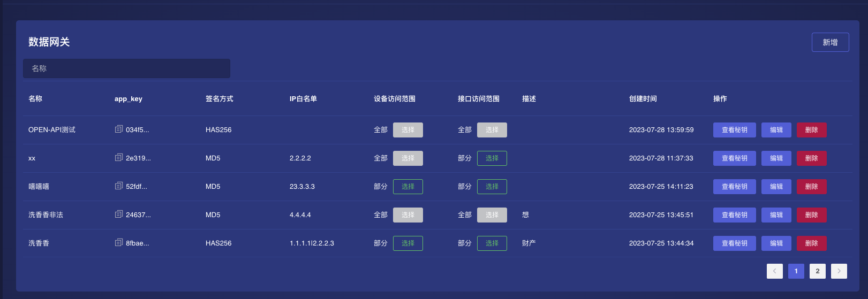Open interface scope 选择 for 洗香香
The image size is (868, 299).
(x=492, y=243)
